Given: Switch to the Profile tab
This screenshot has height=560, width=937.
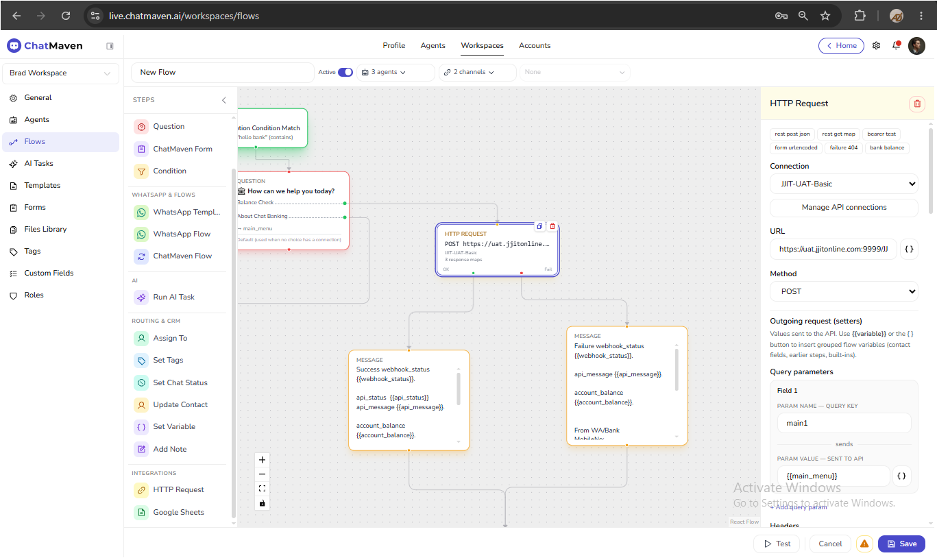Looking at the screenshot, I should [394, 46].
